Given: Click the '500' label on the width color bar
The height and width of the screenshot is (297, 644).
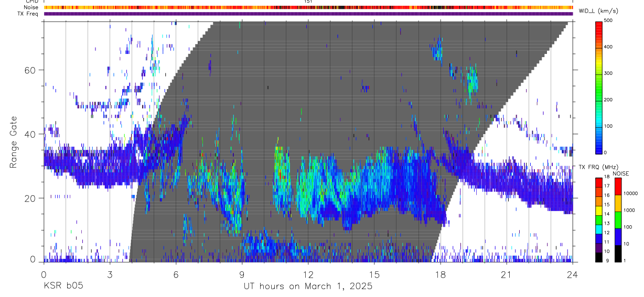Looking at the screenshot, I should click(609, 20).
